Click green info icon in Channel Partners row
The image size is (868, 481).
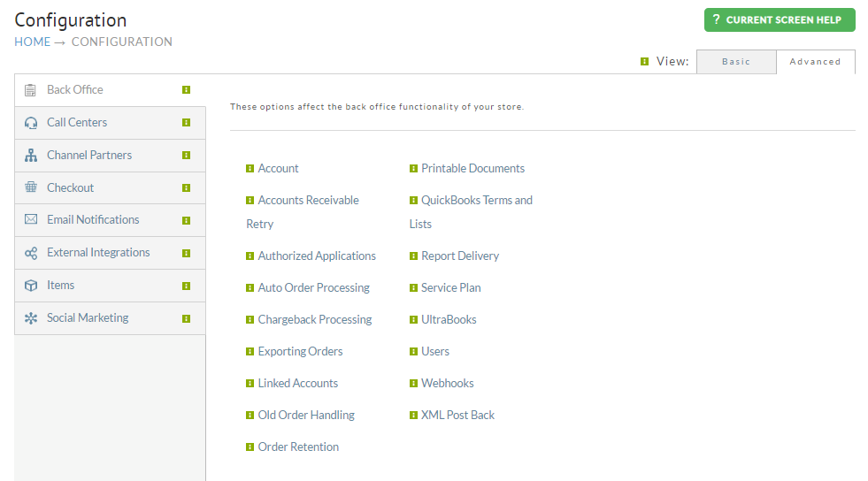coord(187,156)
